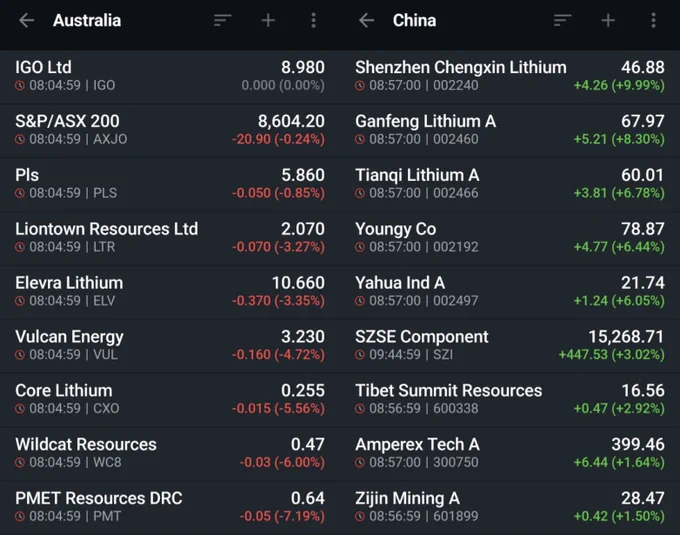Click the clock icon beside CXO ticker

(20, 408)
